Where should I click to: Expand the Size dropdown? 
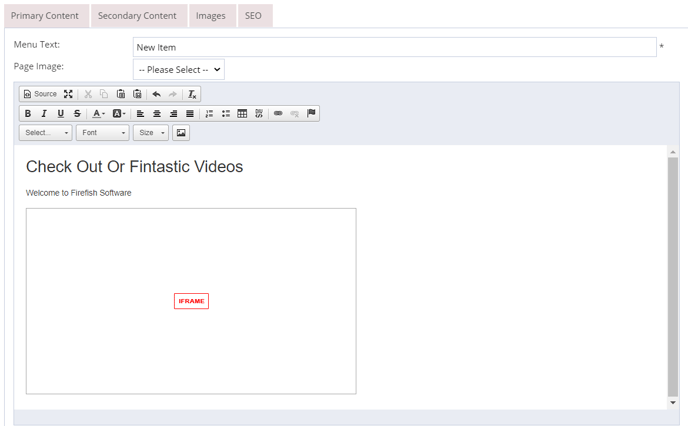[150, 133]
